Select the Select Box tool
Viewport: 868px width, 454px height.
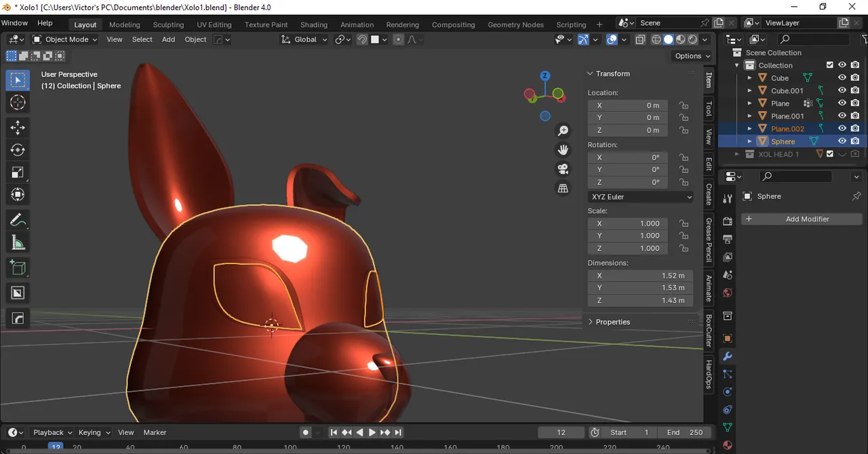tap(18, 80)
